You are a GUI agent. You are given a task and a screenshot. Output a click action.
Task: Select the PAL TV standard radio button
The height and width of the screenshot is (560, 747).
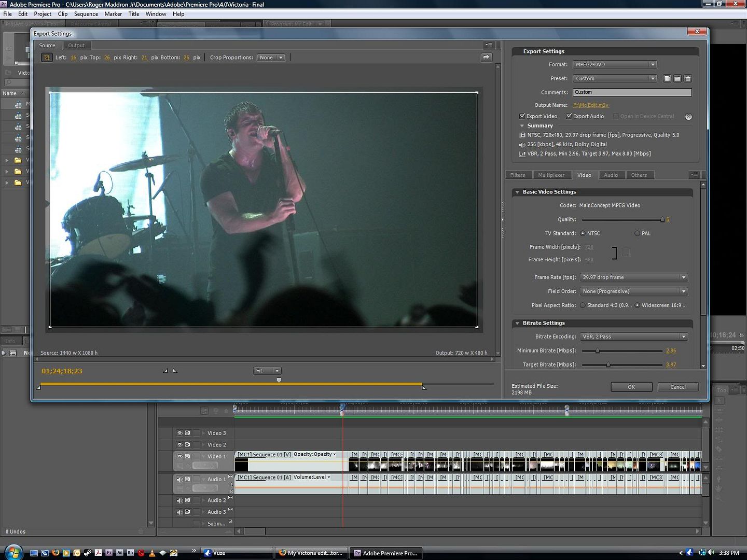coord(637,233)
